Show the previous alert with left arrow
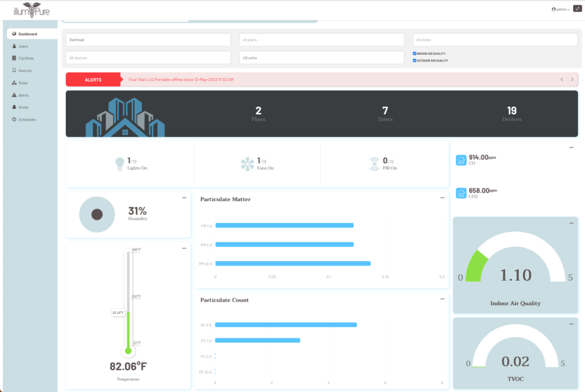 (x=562, y=79)
